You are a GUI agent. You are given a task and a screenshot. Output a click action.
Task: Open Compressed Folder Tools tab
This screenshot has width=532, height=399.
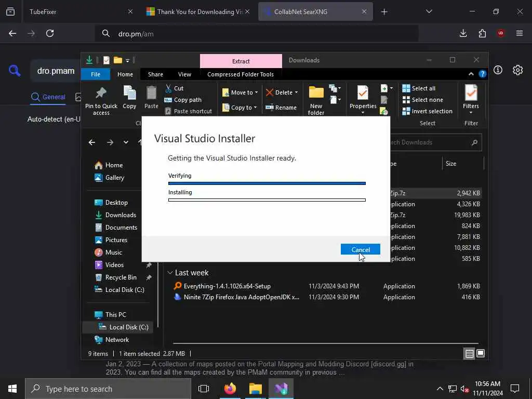[241, 74]
